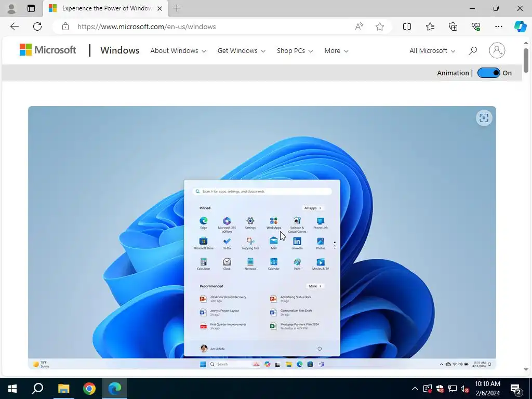
Task: Expand the More navigation menu
Action: click(336, 50)
